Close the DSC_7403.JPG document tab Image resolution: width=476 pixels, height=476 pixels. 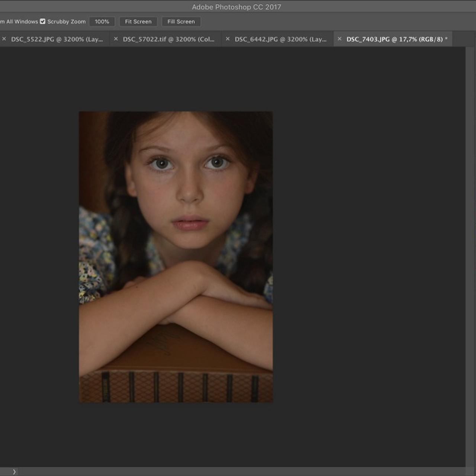coord(340,39)
